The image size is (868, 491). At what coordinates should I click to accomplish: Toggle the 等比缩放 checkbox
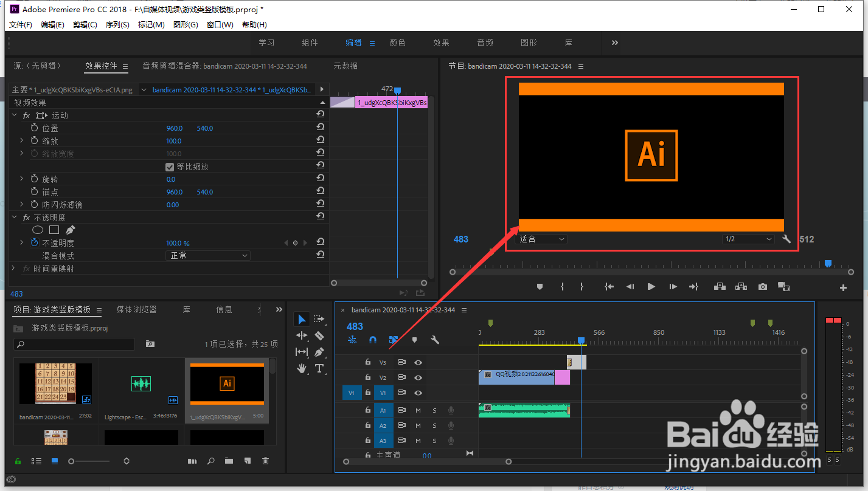coord(170,167)
